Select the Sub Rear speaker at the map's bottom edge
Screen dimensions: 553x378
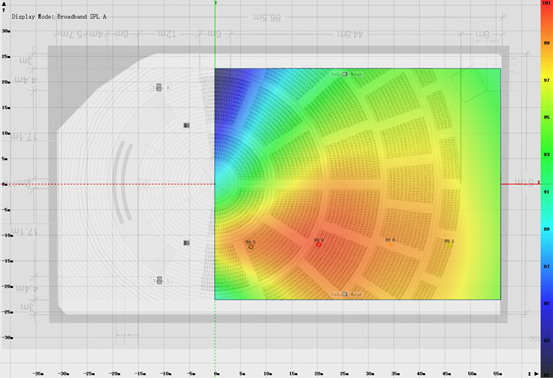click(345, 294)
